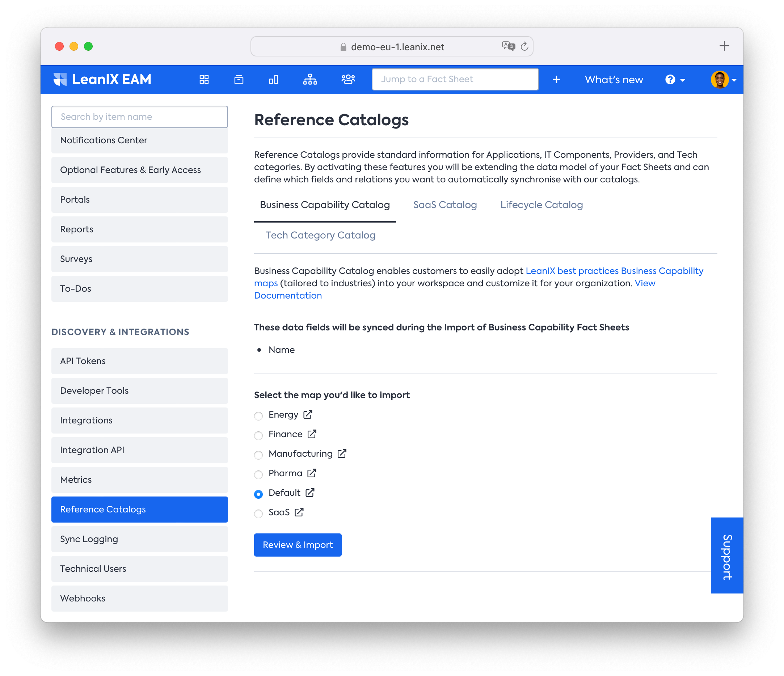Switch to Lifecycle Catalog tab
The image size is (784, 676).
[x=541, y=205]
